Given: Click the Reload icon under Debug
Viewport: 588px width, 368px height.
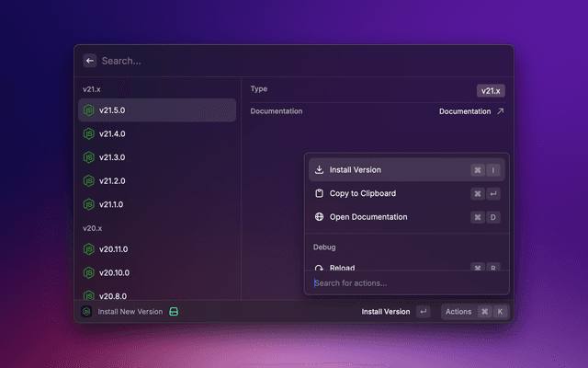Looking at the screenshot, I should click(x=319, y=268).
